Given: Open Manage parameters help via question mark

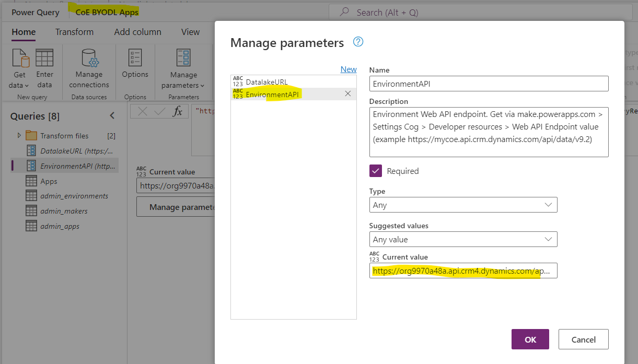Looking at the screenshot, I should 358,42.
